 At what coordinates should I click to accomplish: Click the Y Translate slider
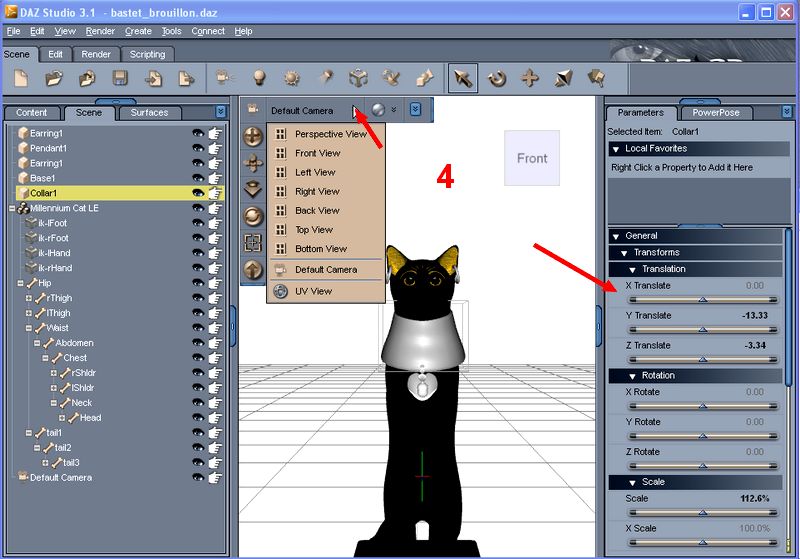[703, 330]
